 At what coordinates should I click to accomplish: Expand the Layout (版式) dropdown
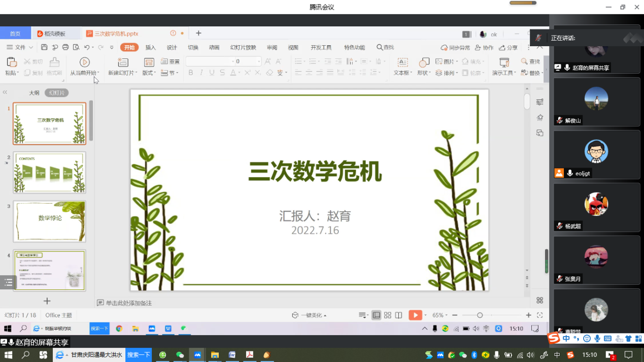pyautogui.click(x=149, y=73)
